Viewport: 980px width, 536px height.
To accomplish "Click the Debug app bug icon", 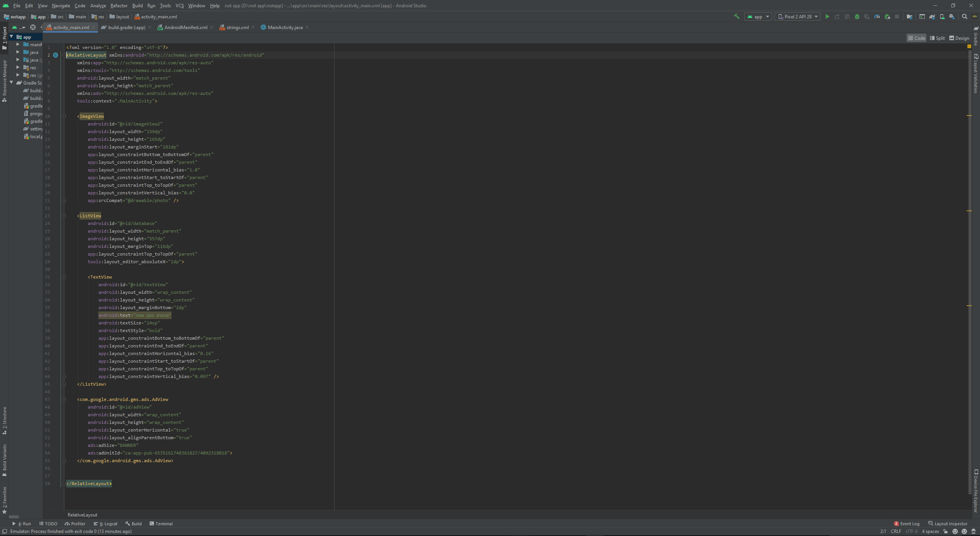I will pos(857,16).
